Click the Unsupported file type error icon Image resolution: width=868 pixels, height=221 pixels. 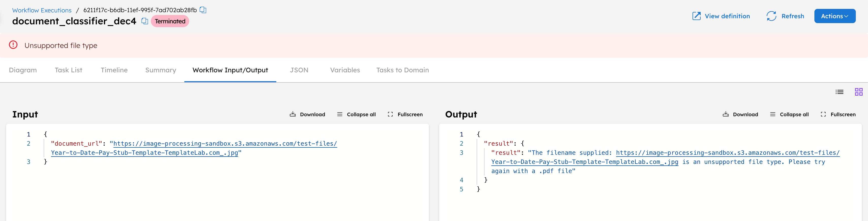pyautogui.click(x=13, y=45)
